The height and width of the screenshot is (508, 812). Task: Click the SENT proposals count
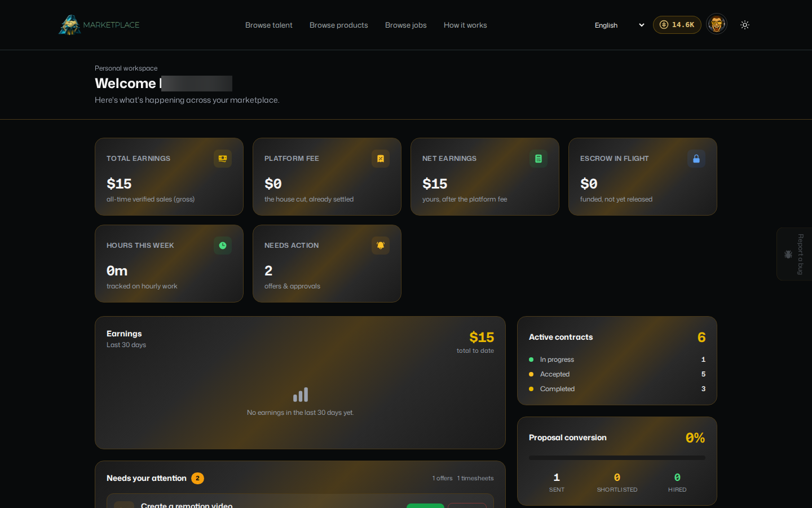click(557, 478)
